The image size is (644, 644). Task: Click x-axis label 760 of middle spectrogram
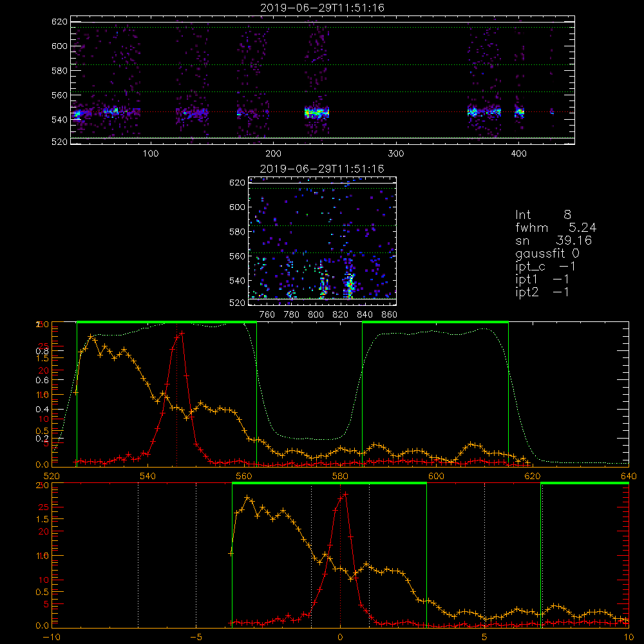[x=267, y=315]
